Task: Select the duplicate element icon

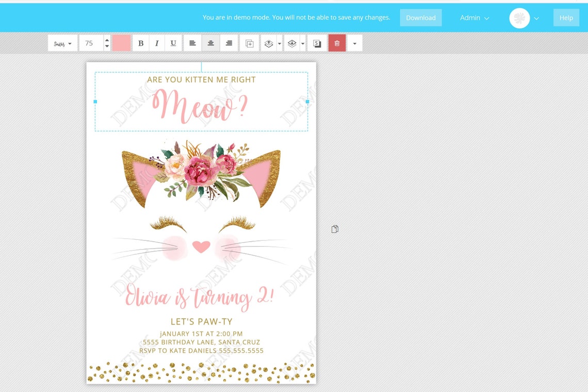Action: click(249, 43)
